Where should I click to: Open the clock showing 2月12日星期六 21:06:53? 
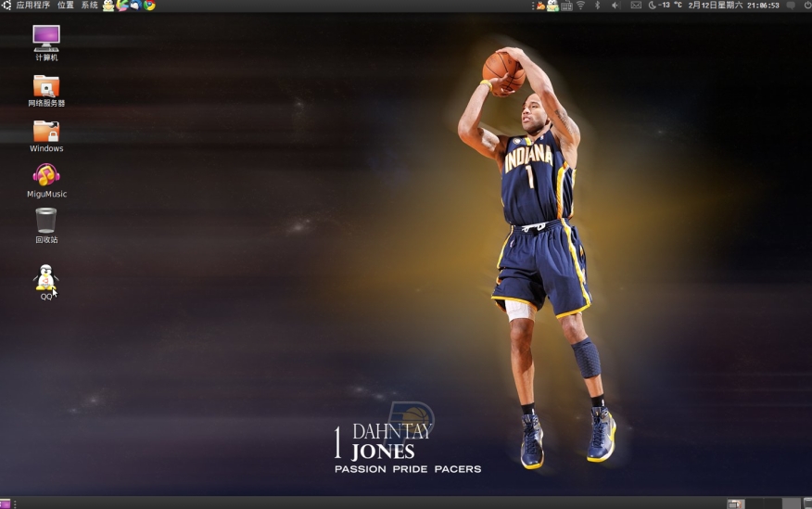[x=733, y=6]
